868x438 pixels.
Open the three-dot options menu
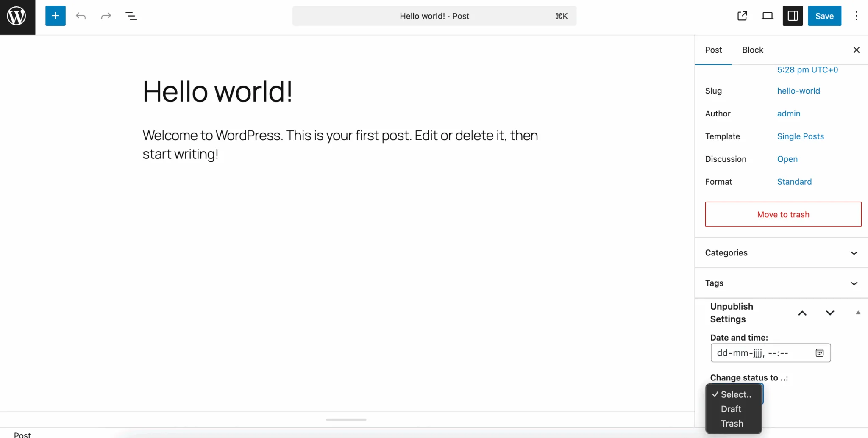point(857,16)
